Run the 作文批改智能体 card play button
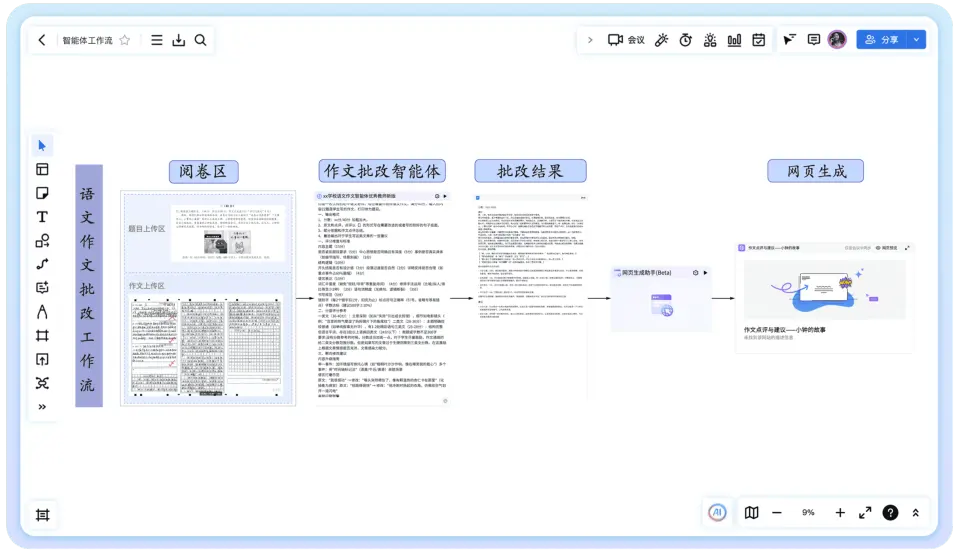The image size is (960, 556). [x=445, y=196]
